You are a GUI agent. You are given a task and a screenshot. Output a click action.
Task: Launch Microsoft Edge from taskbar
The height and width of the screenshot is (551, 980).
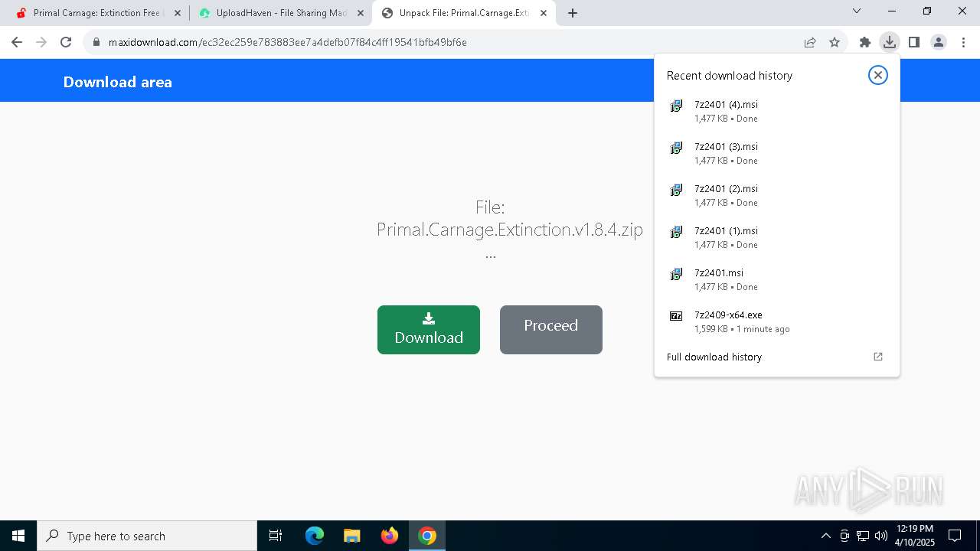click(315, 536)
